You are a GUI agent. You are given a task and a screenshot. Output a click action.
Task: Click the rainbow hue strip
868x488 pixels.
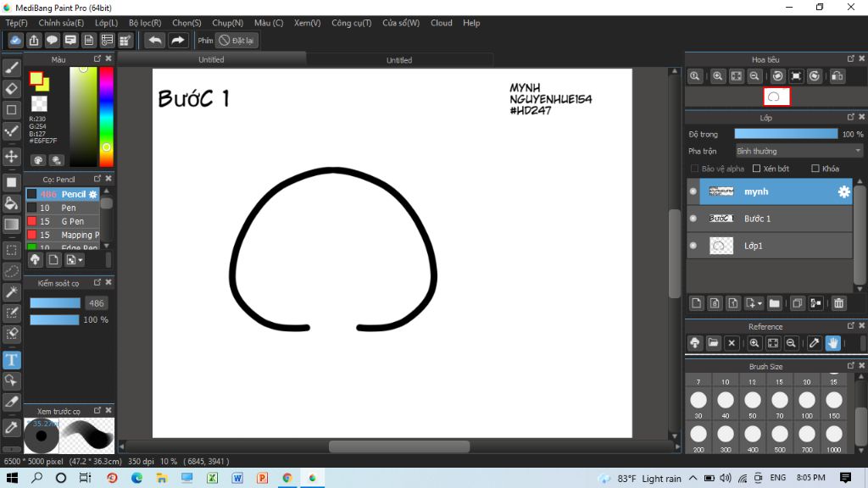coord(106,117)
